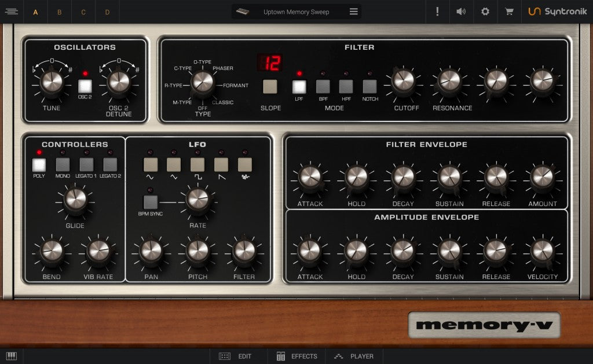Viewport: 593px width, 364px height.
Task: Click the exclamation alert icon
Action: (x=437, y=11)
